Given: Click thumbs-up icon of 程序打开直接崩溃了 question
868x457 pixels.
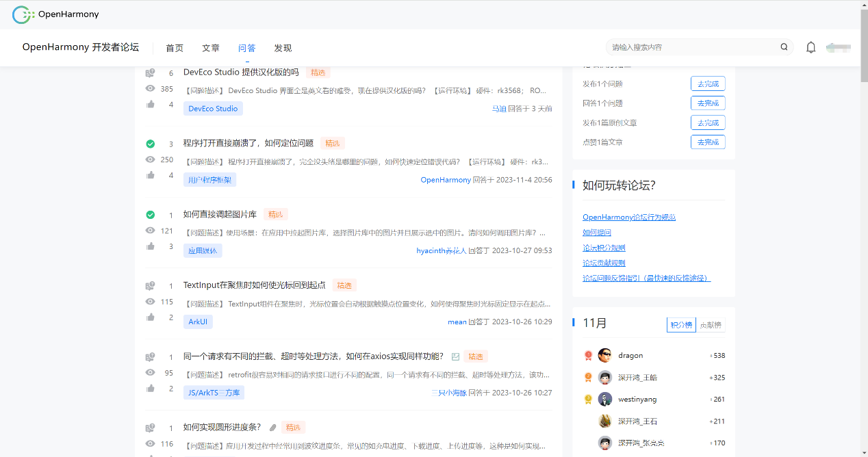Looking at the screenshot, I should point(150,175).
